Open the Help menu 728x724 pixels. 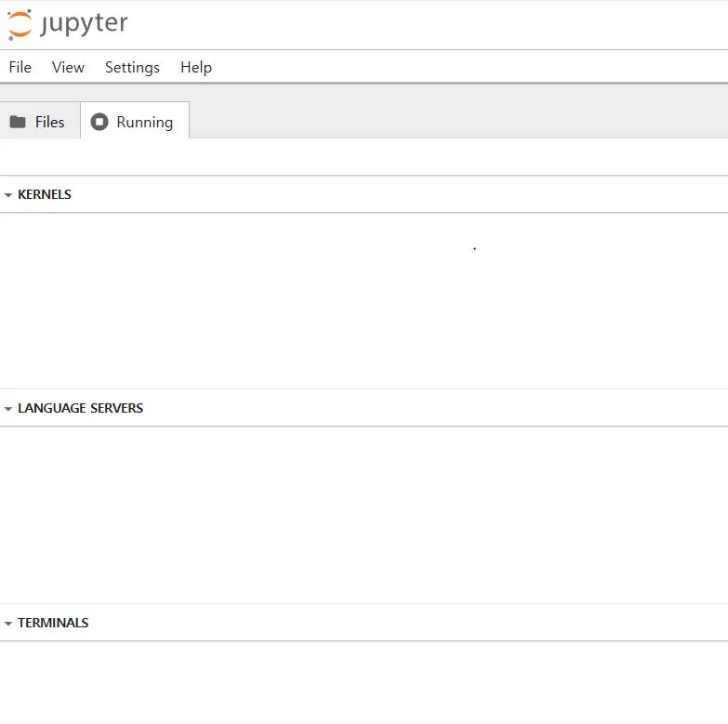pyautogui.click(x=196, y=67)
